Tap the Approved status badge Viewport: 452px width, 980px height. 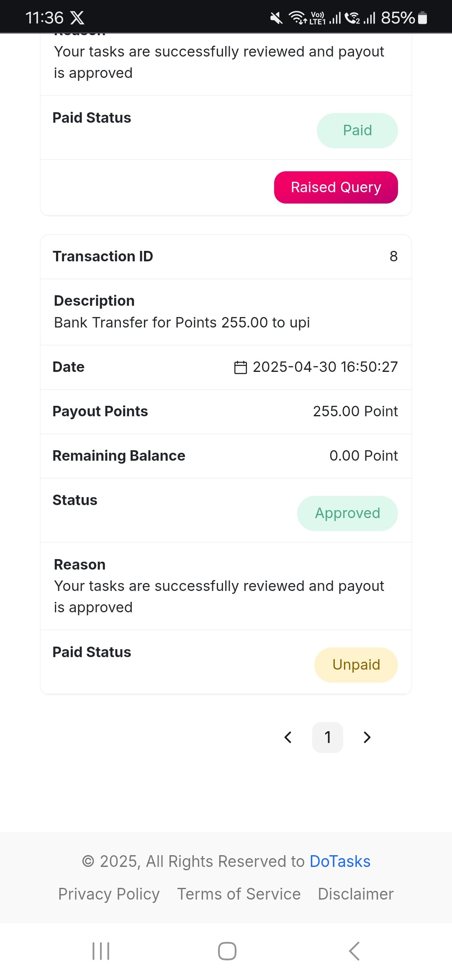(347, 513)
